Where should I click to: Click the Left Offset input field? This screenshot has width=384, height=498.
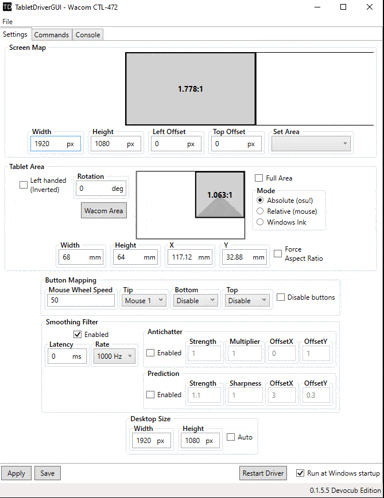(x=176, y=144)
